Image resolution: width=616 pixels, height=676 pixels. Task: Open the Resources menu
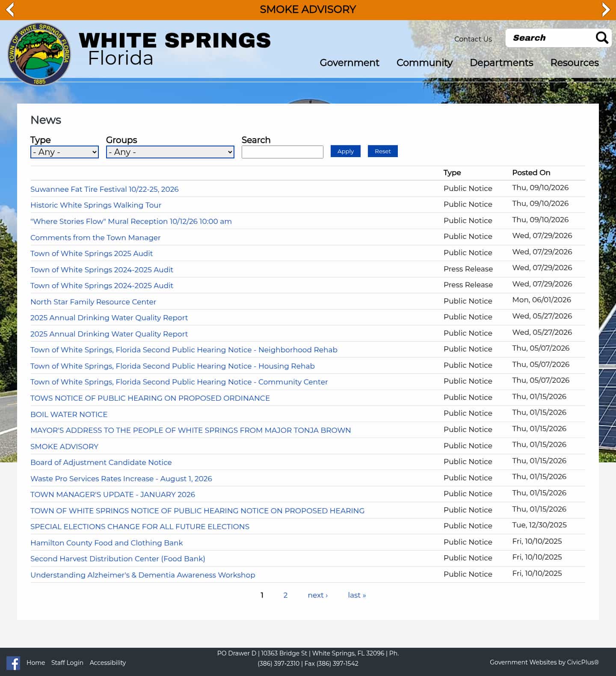[x=575, y=63]
